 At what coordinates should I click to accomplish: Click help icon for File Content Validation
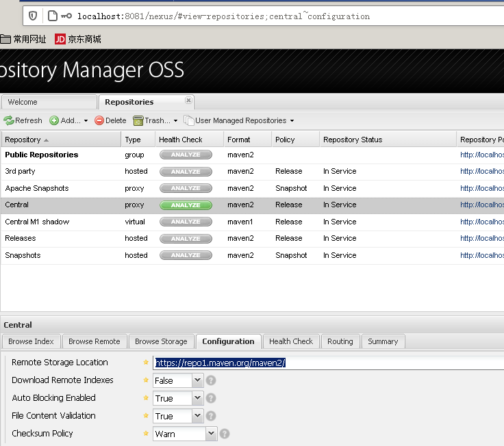coord(211,416)
